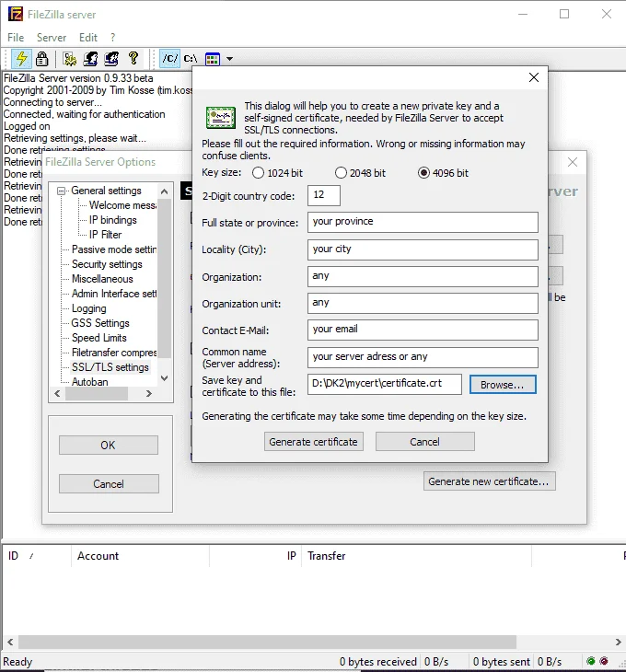This screenshot has height=672, width=626.
Task: Select SSL/TLS settings tree item
Action: pyautogui.click(x=110, y=367)
